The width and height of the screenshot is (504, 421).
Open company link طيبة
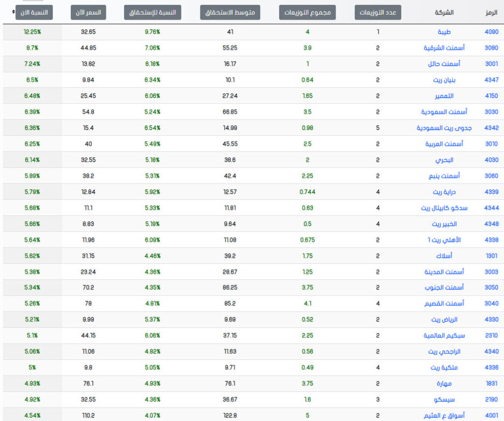tap(444, 32)
